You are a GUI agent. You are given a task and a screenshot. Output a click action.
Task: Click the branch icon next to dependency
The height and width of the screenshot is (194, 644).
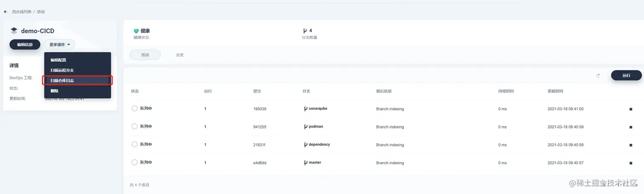tap(305, 144)
